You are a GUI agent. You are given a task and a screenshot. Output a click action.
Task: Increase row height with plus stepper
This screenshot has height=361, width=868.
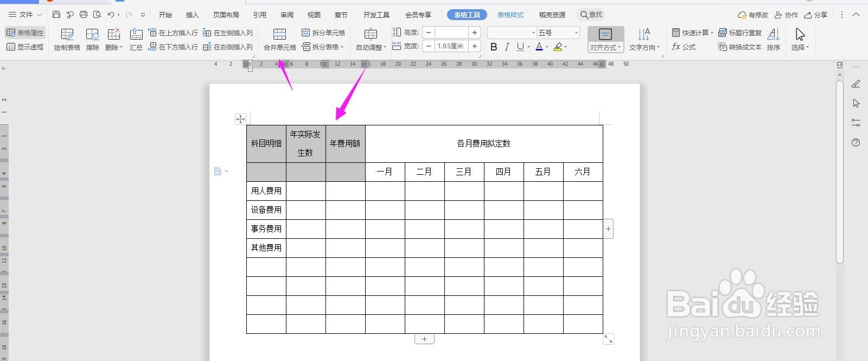pos(475,33)
